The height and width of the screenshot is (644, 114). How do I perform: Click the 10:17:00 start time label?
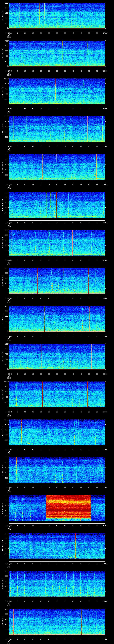tap(9, 71)
